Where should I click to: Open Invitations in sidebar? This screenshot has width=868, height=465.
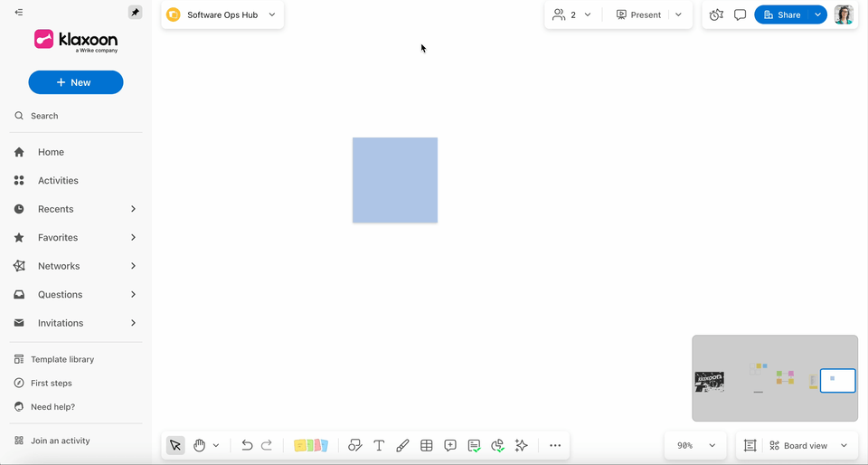click(61, 323)
